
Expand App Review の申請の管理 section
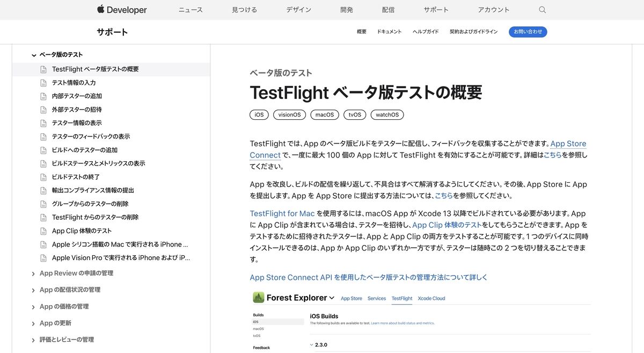pyautogui.click(x=34, y=273)
